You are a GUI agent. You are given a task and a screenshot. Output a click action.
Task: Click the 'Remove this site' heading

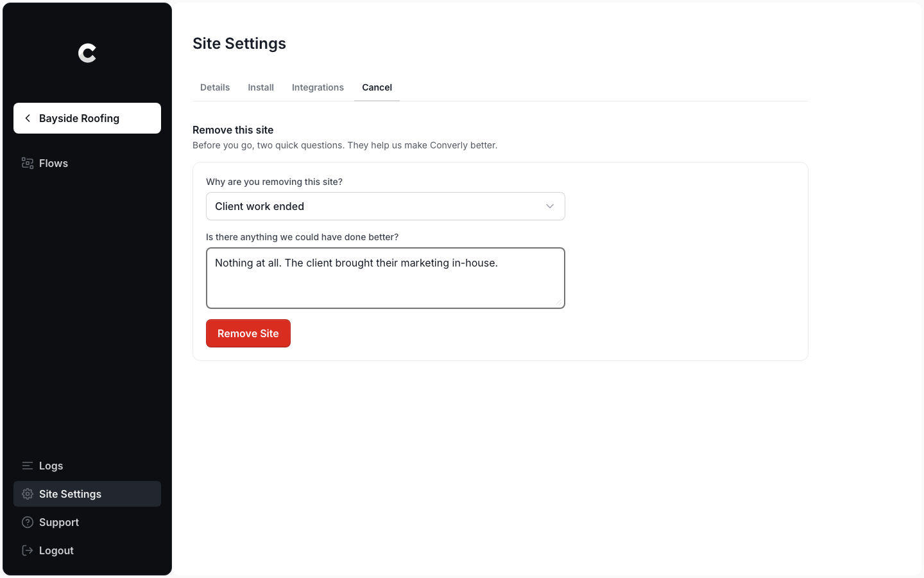[x=233, y=130]
